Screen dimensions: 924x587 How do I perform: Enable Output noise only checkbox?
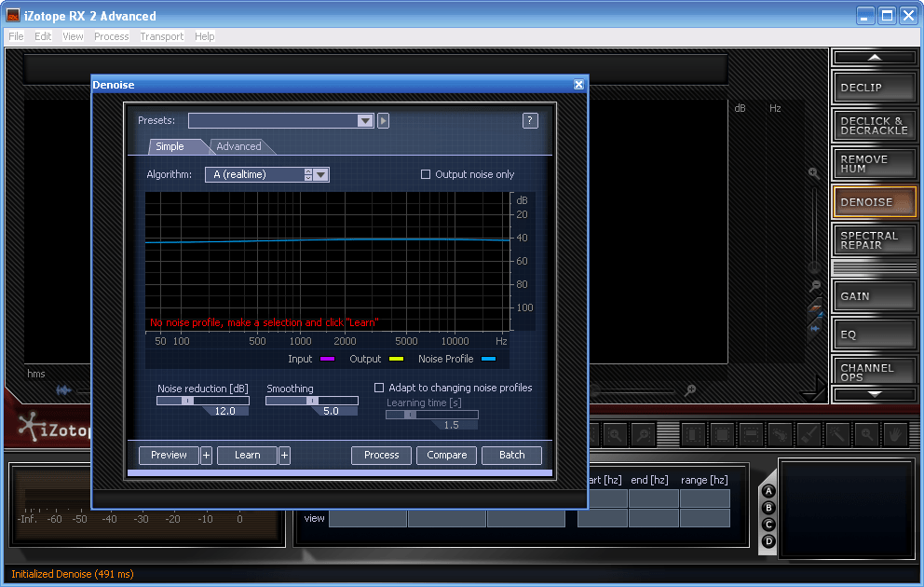426,174
